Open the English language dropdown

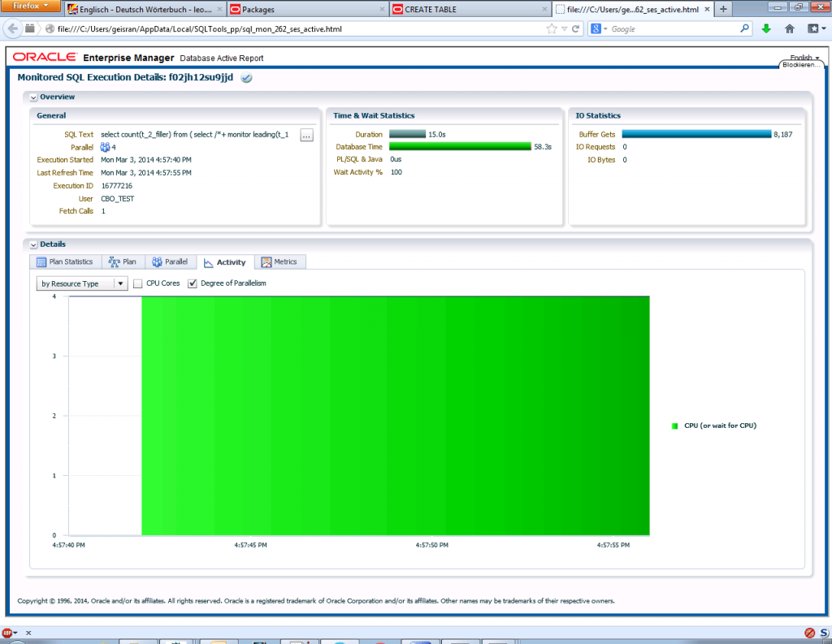[804, 57]
